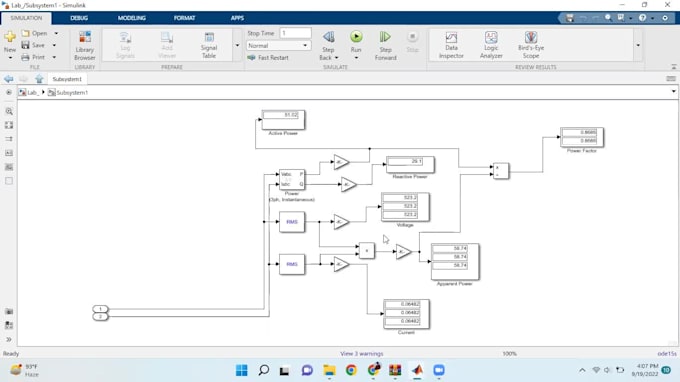The width and height of the screenshot is (680, 382).
Task: Click the Print icon
Action: (x=26, y=57)
